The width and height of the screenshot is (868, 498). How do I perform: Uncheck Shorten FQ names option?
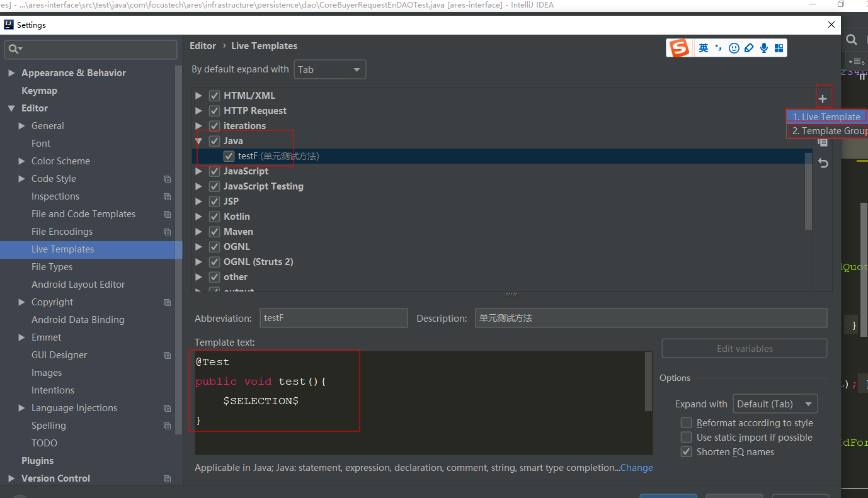point(687,451)
